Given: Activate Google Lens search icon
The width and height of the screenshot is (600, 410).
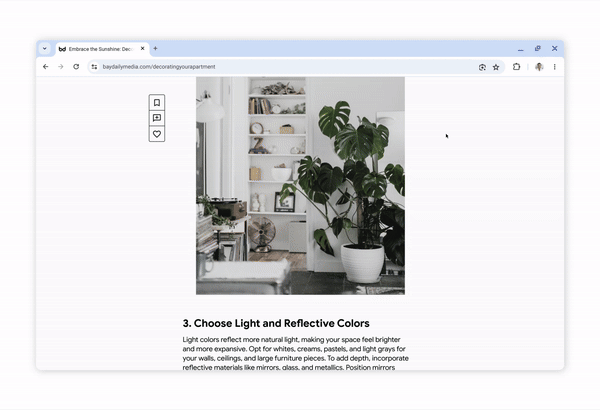Looking at the screenshot, I should (482, 67).
